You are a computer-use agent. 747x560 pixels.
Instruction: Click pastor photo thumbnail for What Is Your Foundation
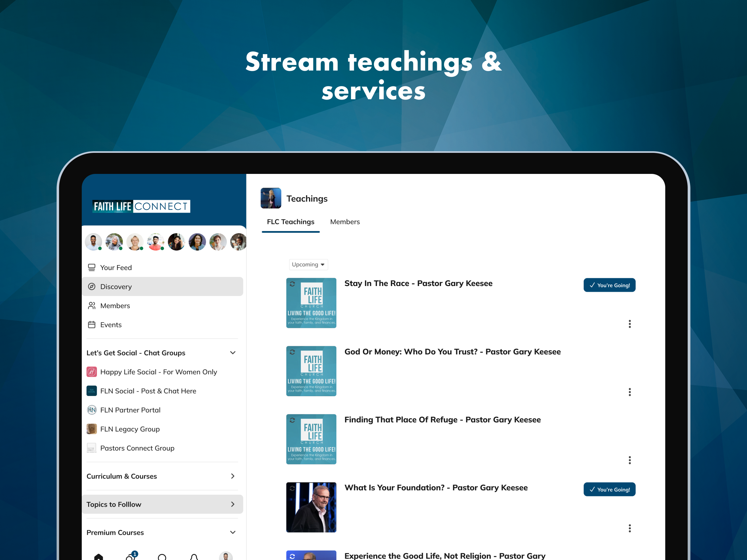point(311,507)
